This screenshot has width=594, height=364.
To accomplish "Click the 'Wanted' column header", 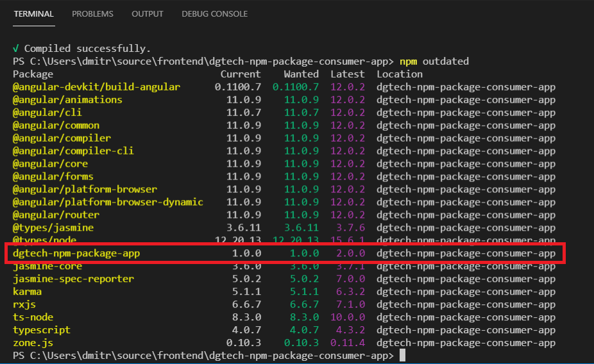I will (301, 74).
